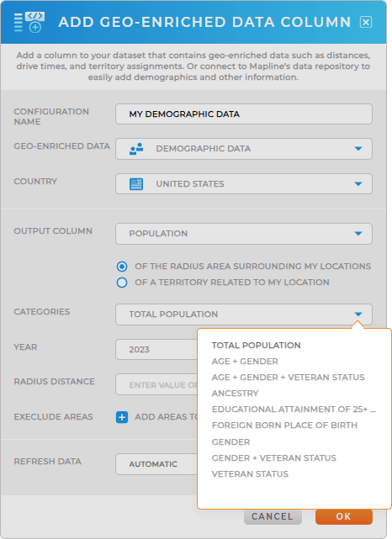Click the Categories label
This screenshot has width=392, height=539.
pos(41,312)
